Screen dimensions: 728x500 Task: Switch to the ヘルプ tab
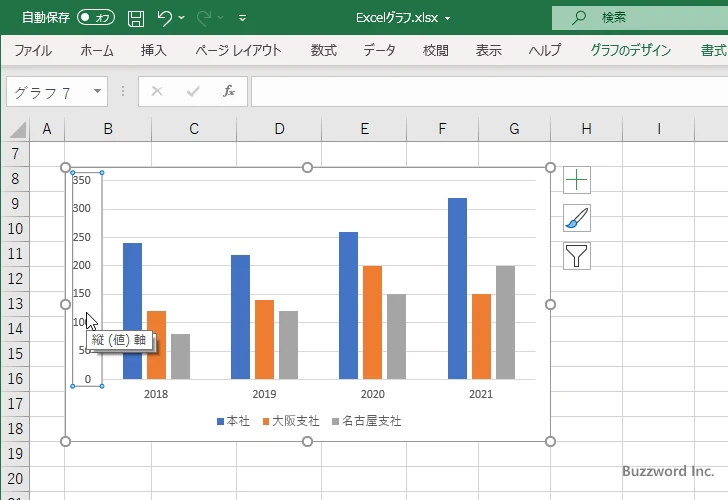pyautogui.click(x=545, y=50)
